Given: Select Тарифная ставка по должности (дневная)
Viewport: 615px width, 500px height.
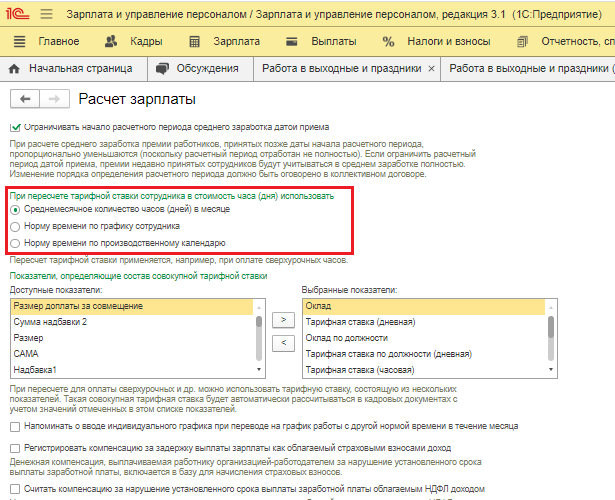Looking at the screenshot, I should click(x=424, y=354).
